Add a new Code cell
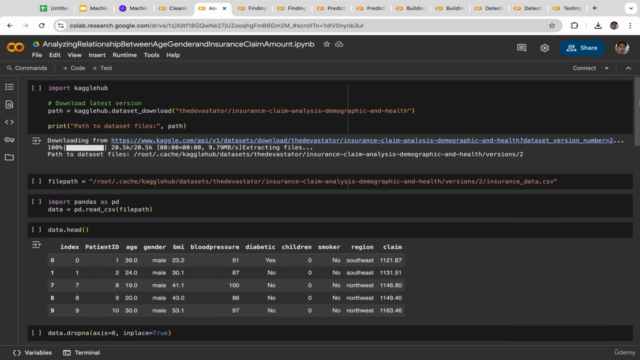Screen dimensions: 640x360 tap(74, 68)
